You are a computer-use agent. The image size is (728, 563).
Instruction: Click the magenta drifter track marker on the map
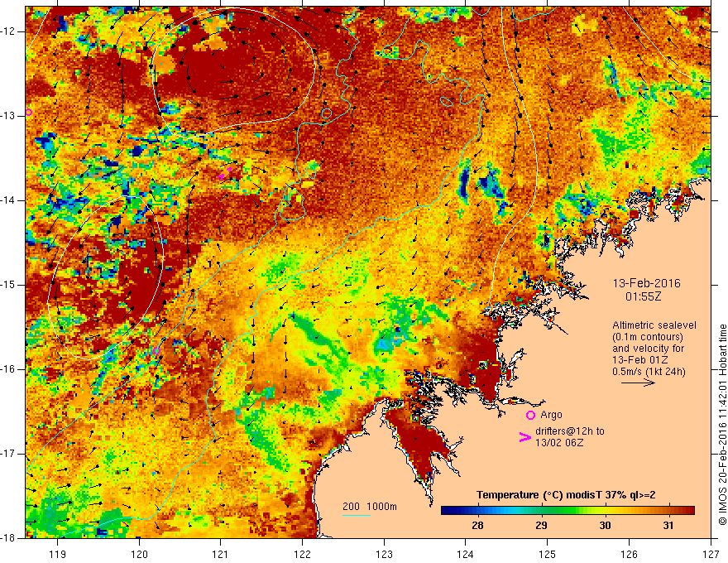(x=225, y=173)
